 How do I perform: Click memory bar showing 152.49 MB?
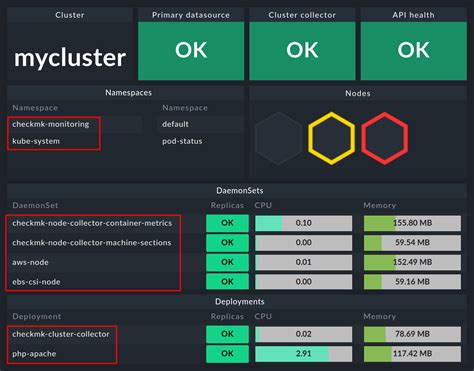(x=412, y=262)
